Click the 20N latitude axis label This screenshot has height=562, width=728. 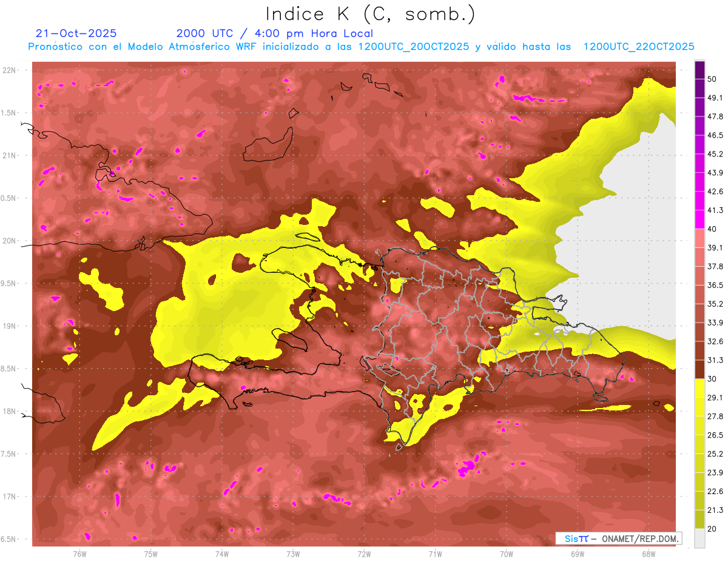click(x=10, y=241)
